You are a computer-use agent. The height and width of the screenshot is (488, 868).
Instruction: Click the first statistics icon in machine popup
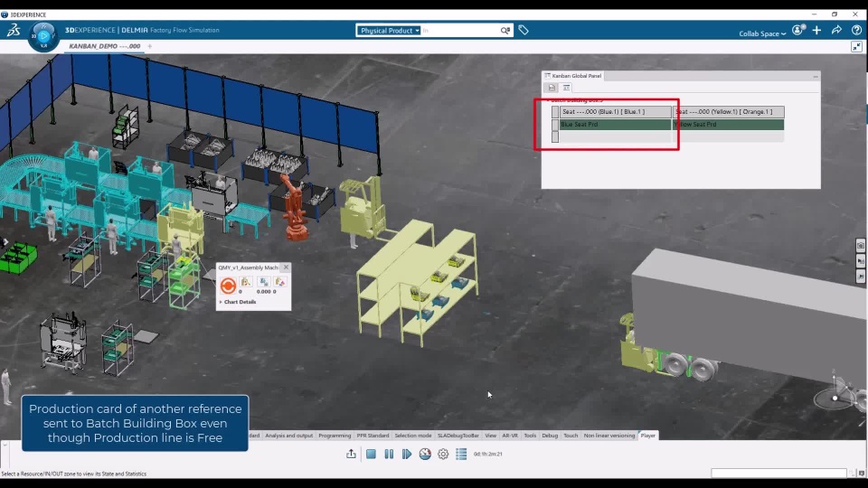[x=246, y=282]
